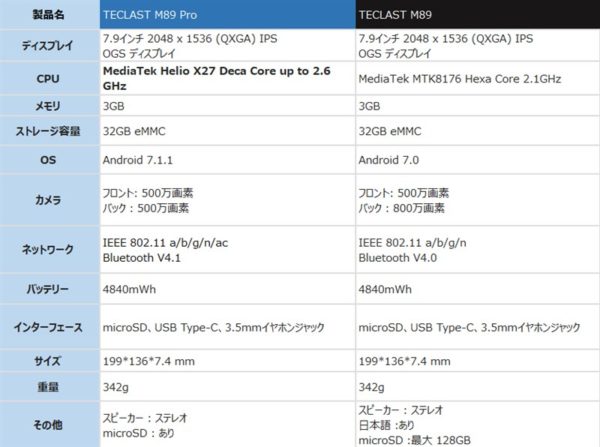Select microSD：最大 128GB text
This screenshot has width=600, height=447.
click(x=414, y=440)
